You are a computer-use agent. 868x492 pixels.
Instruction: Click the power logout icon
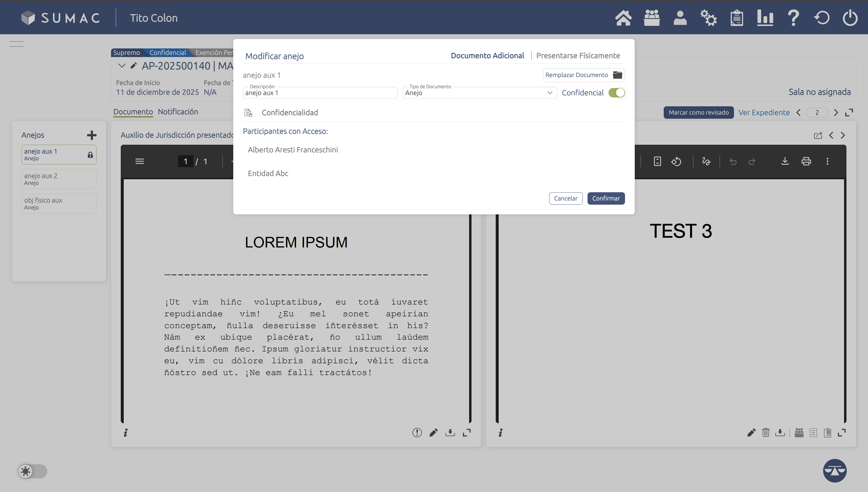point(850,18)
